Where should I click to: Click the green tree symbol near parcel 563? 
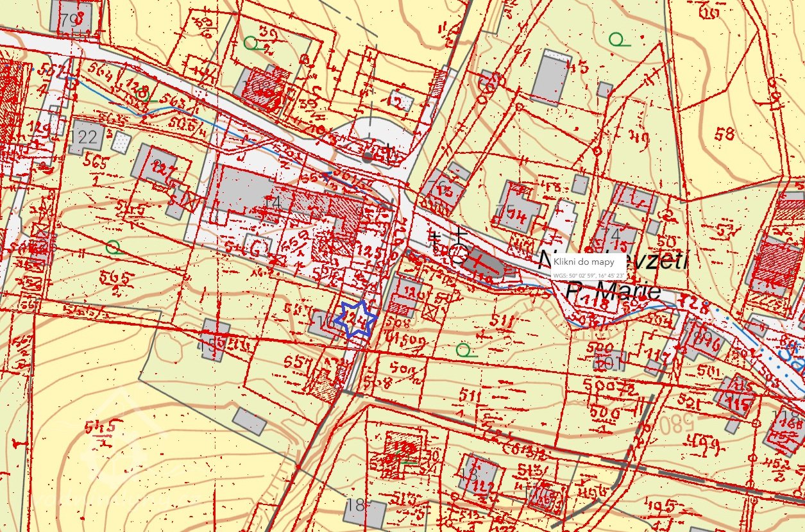[144, 96]
